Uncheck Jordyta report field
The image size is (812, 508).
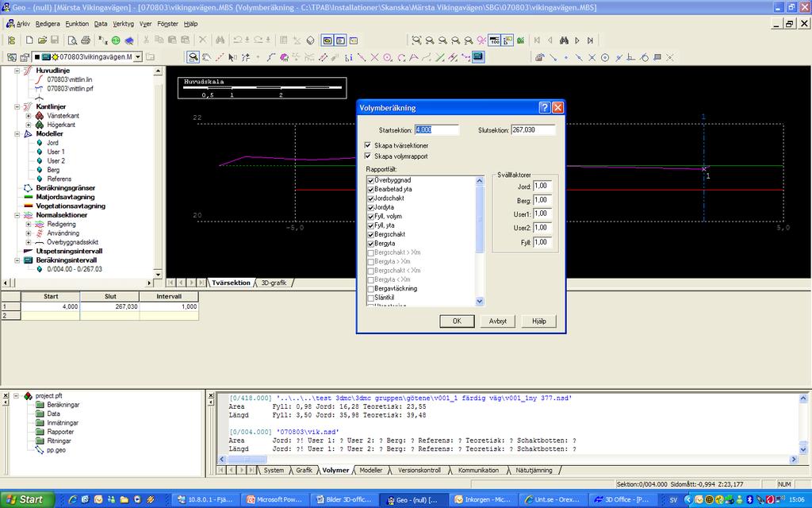point(371,207)
